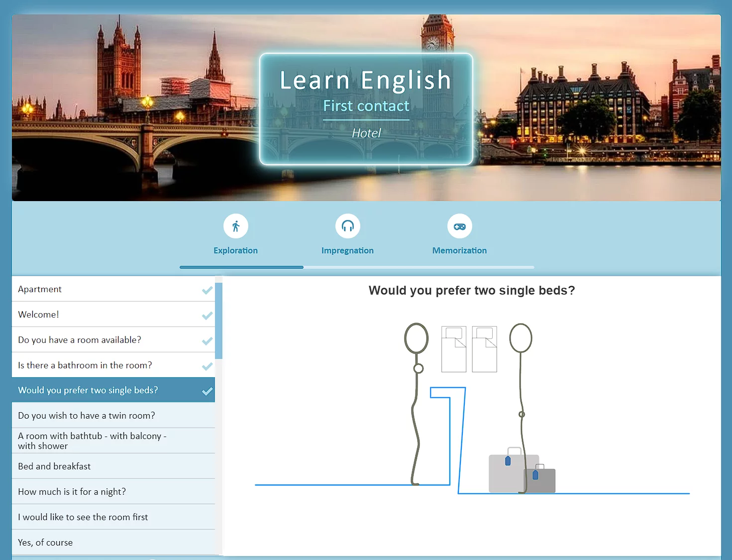Click the Impregnation headphones icon
This screenshot has height=560, width=732.
(x=347, y=226)
